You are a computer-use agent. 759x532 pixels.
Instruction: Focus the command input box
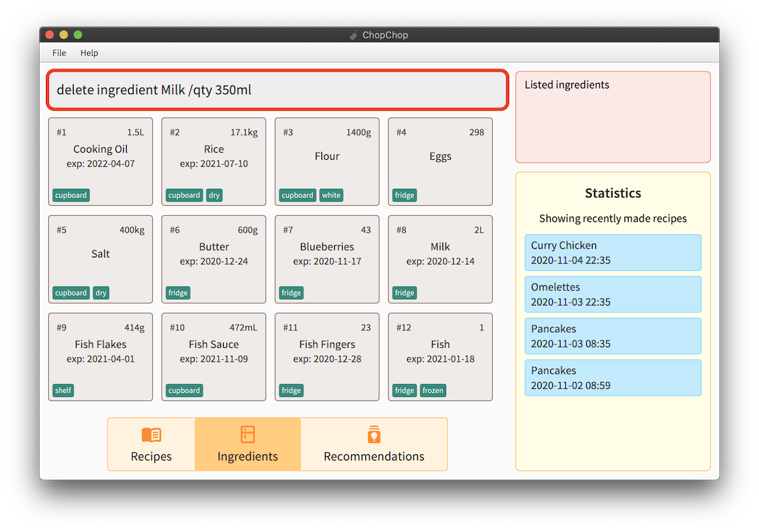[x=278, y=90]
